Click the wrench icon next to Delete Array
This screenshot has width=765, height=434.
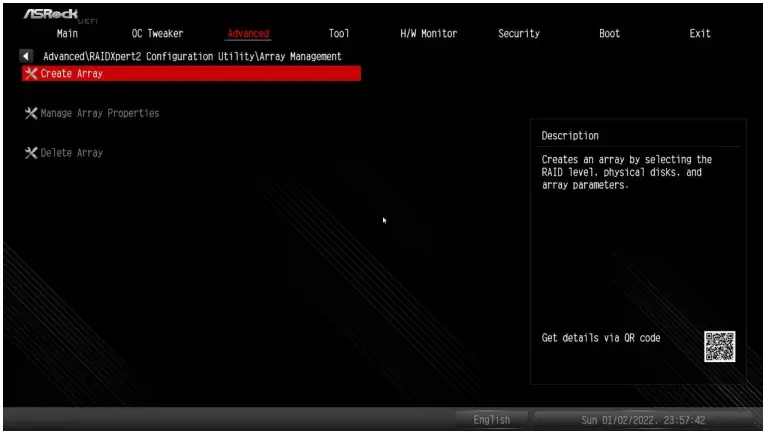tap(31, 153)
